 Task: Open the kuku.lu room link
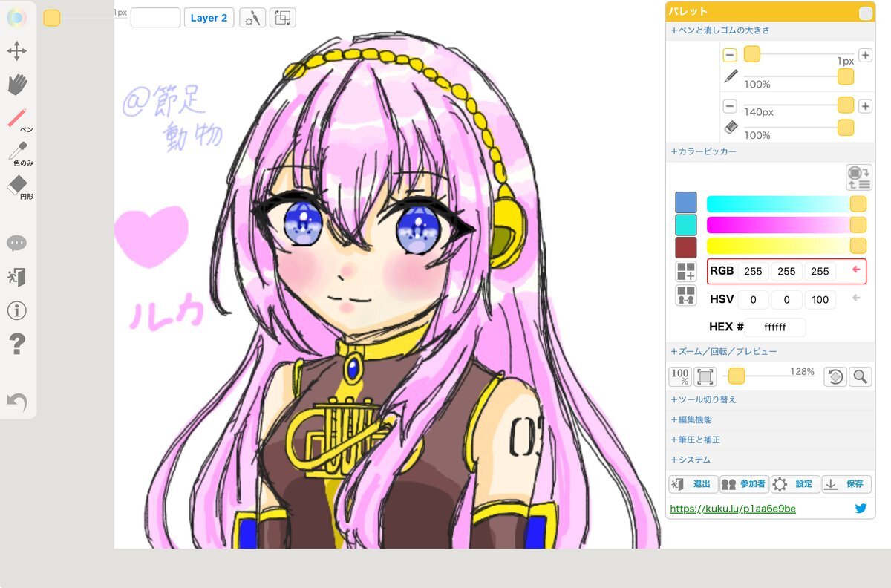(733, 509)
